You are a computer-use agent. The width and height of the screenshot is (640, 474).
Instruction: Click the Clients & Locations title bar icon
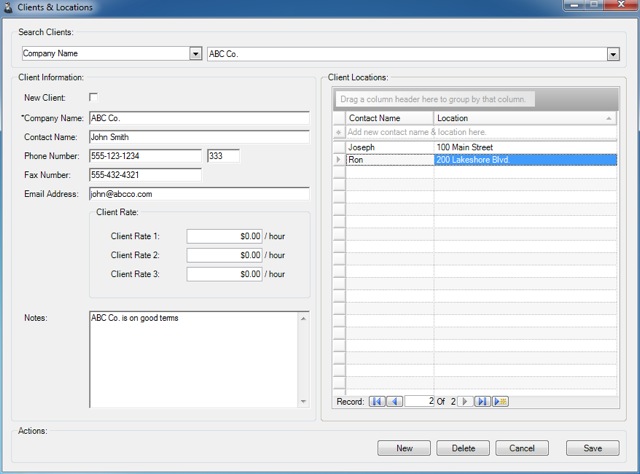(8, 7)
